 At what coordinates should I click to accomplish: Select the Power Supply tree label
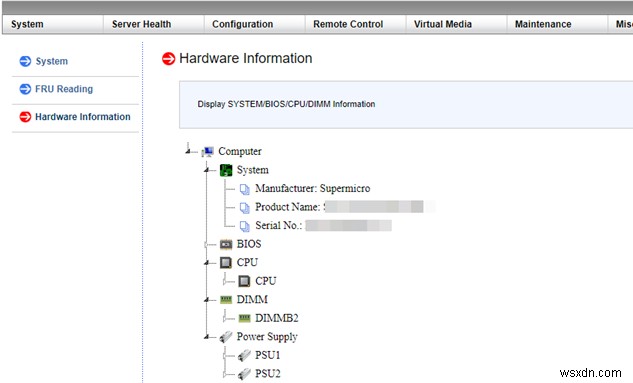[267, 337]
